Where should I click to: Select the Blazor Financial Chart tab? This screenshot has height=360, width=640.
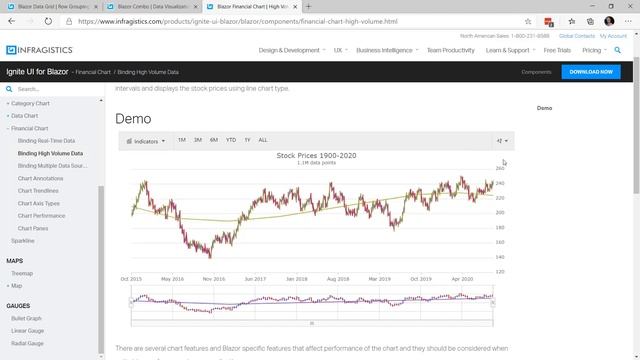click(x=252, y=7)
